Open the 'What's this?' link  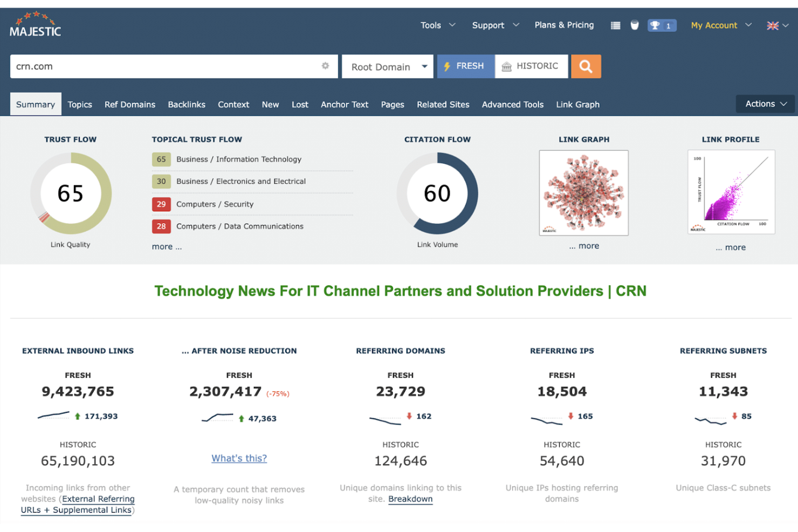[239, 458]
